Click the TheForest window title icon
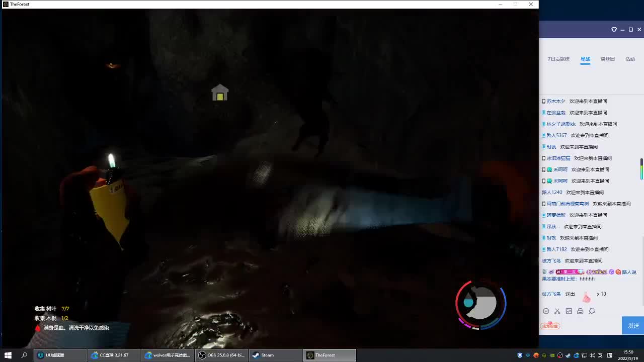 (x=6, y=5)
